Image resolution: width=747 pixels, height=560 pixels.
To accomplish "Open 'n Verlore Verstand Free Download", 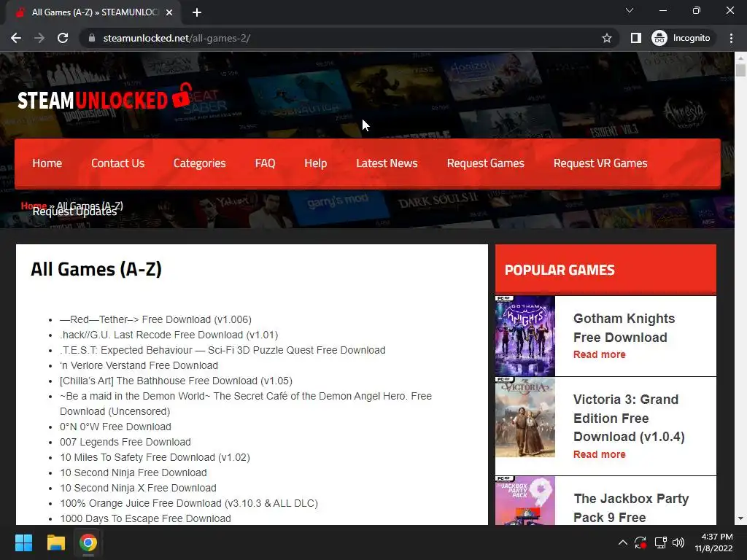I will click(139, 365).
